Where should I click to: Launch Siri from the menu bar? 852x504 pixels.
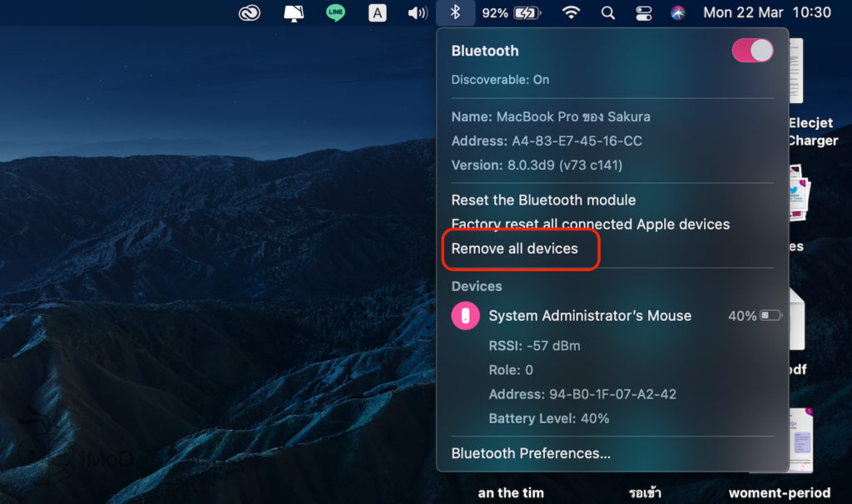[678, 12]
